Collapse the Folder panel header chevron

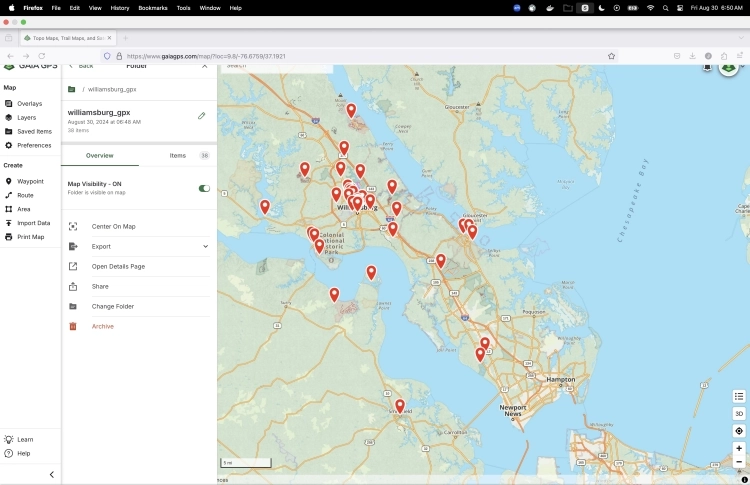tap(205, 66)
